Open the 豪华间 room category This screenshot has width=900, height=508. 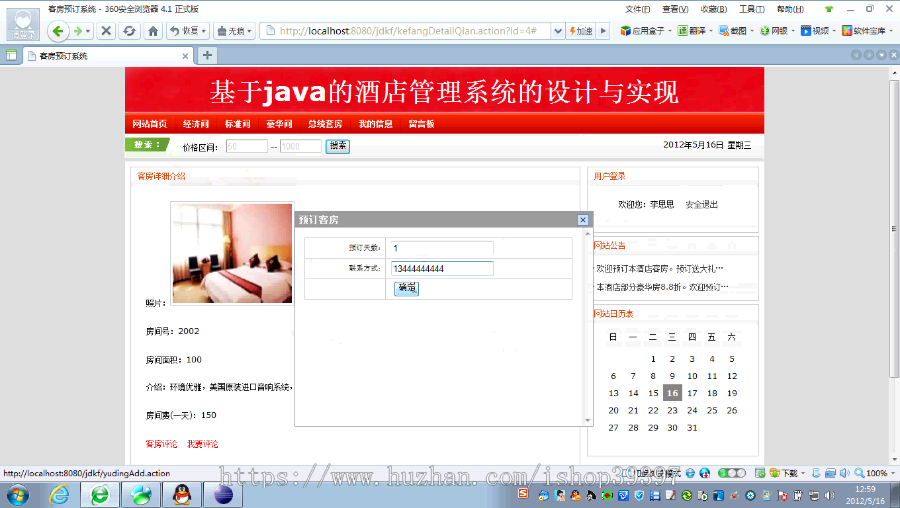coord(280,124)
